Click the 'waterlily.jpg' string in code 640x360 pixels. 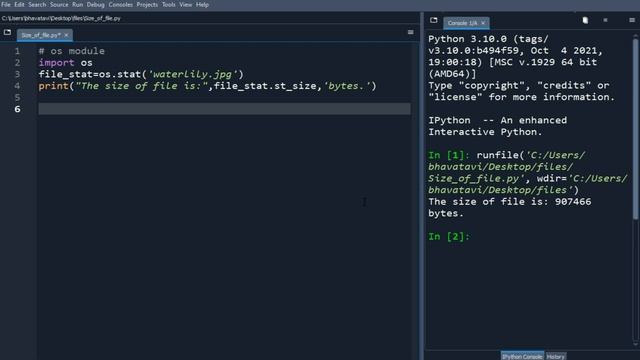click(192, 74)
